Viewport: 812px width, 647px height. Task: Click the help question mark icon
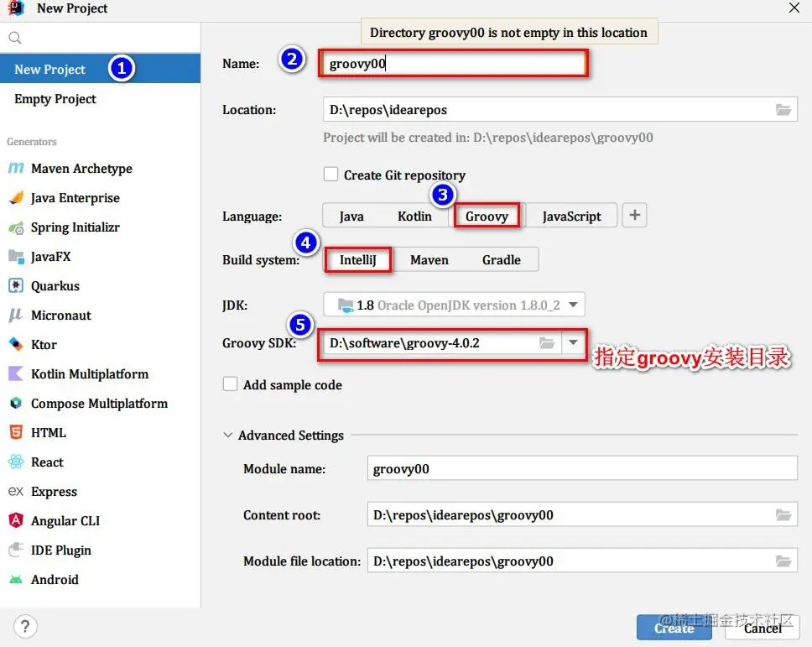[x=24, y=626]
